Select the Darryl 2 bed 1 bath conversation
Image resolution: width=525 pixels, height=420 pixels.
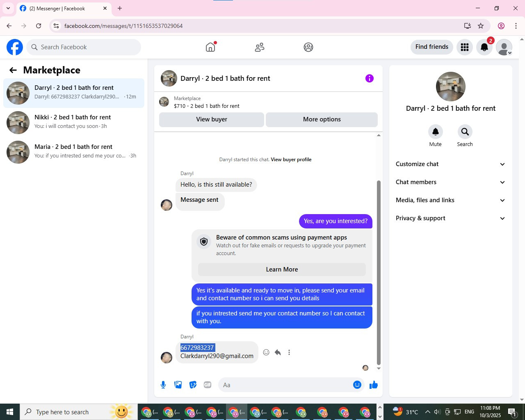click(x=74, y=93)
